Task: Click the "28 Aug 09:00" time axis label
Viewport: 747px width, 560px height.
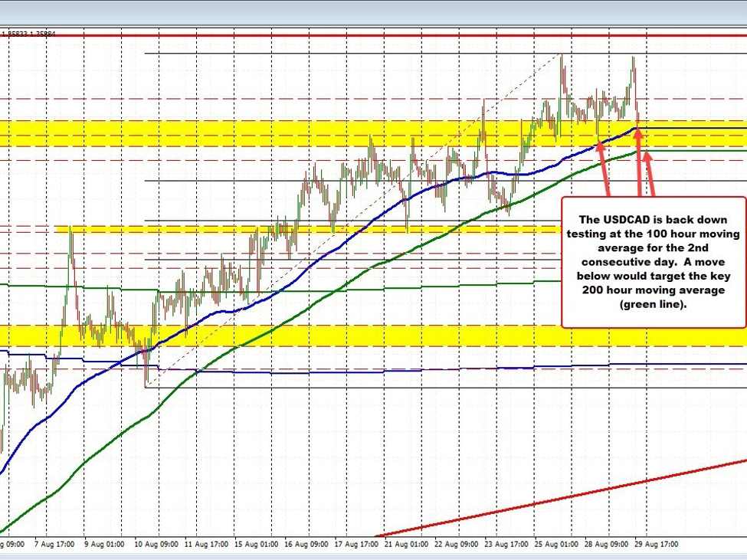Action: tap(607, 544)
